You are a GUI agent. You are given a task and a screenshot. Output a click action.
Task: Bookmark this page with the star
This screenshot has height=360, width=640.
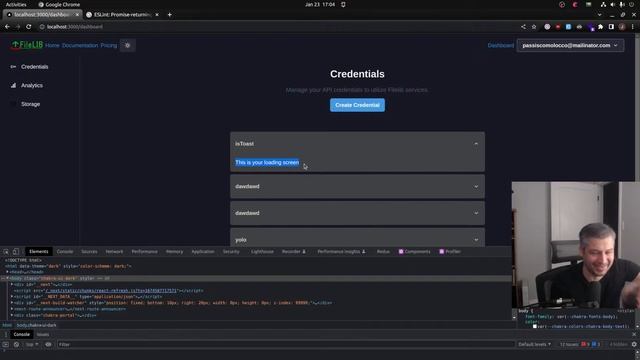tap(534, 27)
